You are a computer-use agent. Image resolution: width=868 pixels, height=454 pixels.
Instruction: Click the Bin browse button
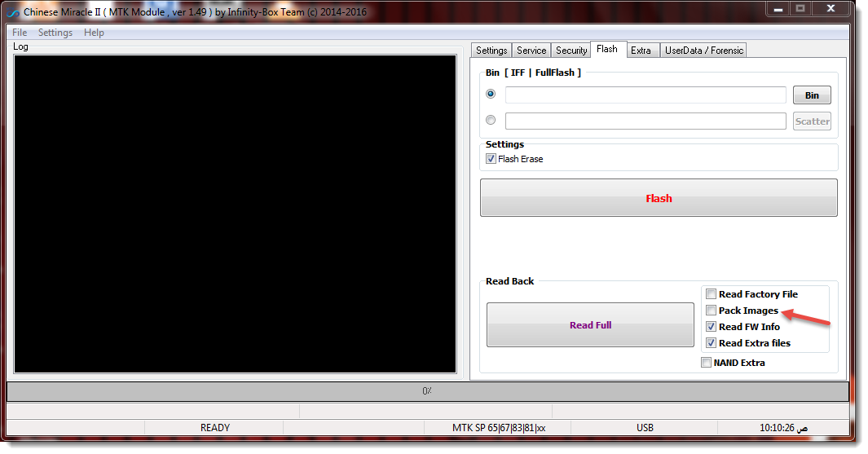coord(812,95)
